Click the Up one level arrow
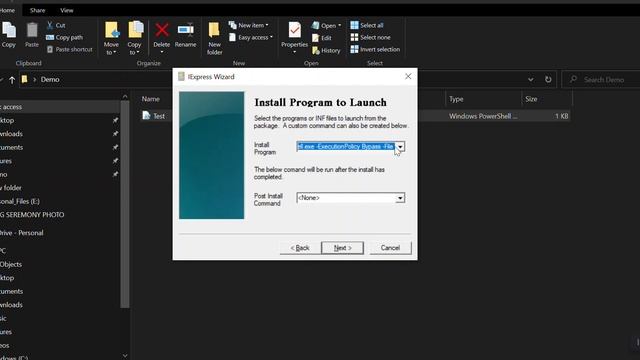The image size is (640, 360). (12, 80)
